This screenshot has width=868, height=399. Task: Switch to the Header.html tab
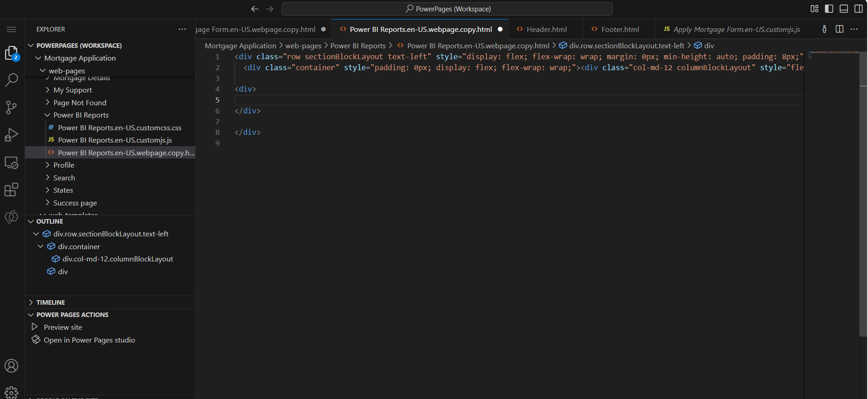(546, 29)
